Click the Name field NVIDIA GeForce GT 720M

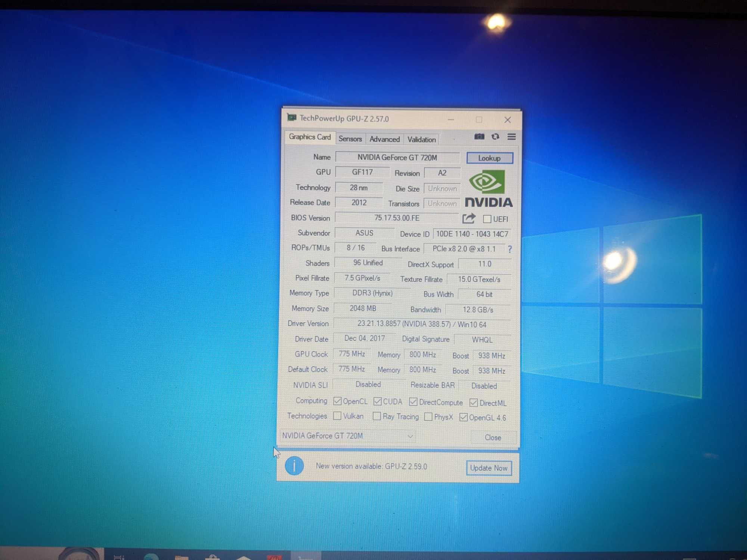pyautogui.click(x=397, y=157)
